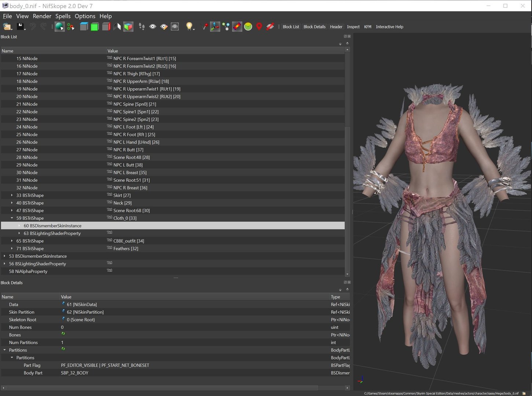The width and height of the screenshot is (532, 396).
Task: Click the green circle grid icon
Action: coord(248,26)
